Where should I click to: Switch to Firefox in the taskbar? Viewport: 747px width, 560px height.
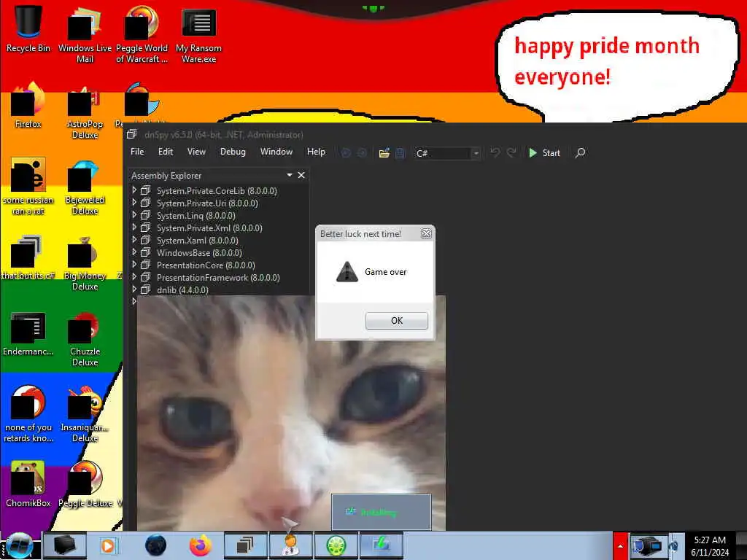[201, 545]
